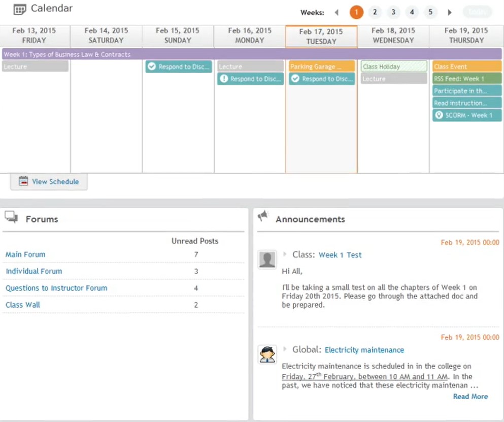Click the Calendar grid icon in header
The width and height of the screenshot is (504, 422).
(19, 9)
